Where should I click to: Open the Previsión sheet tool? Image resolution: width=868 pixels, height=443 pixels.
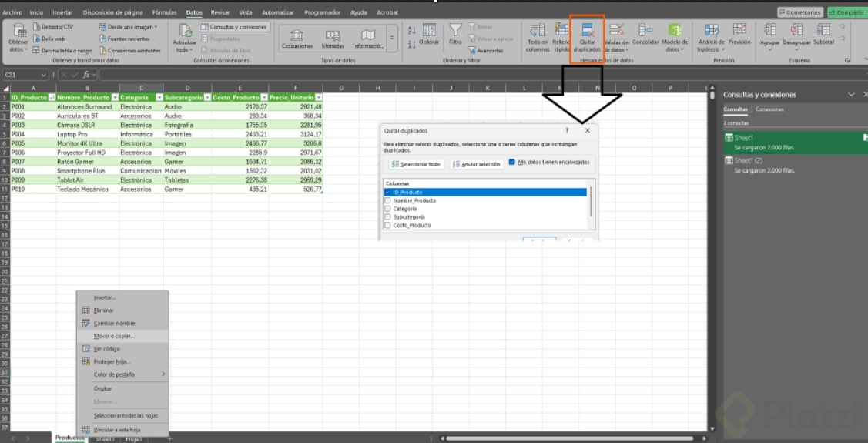[x=739, y=34]
